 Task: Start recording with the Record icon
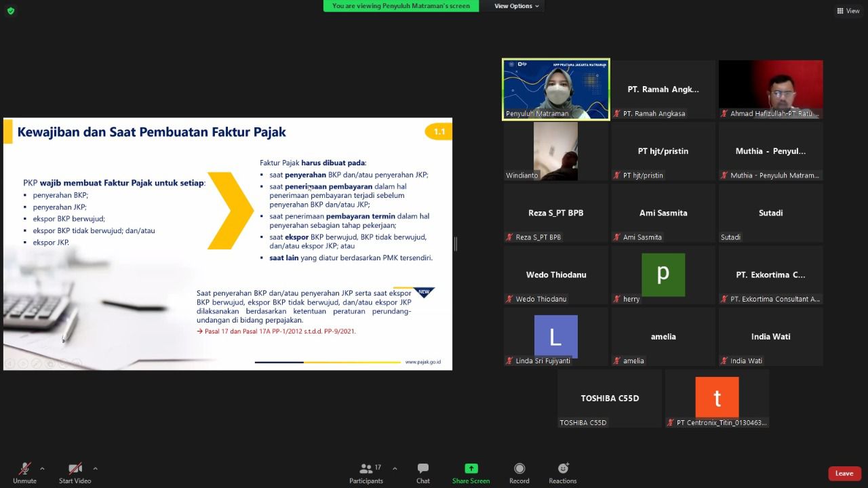pyautogui.click(x=519, y=468)
